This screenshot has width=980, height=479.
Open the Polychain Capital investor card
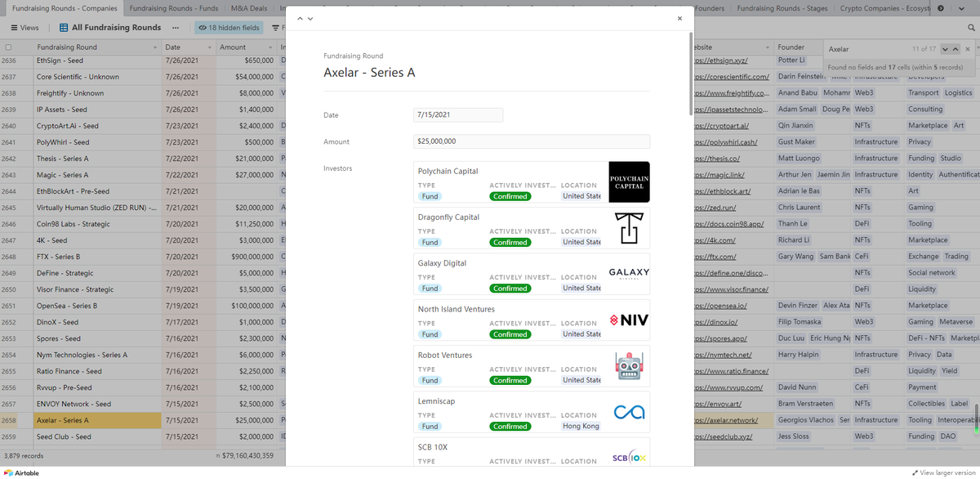(532, 181)
